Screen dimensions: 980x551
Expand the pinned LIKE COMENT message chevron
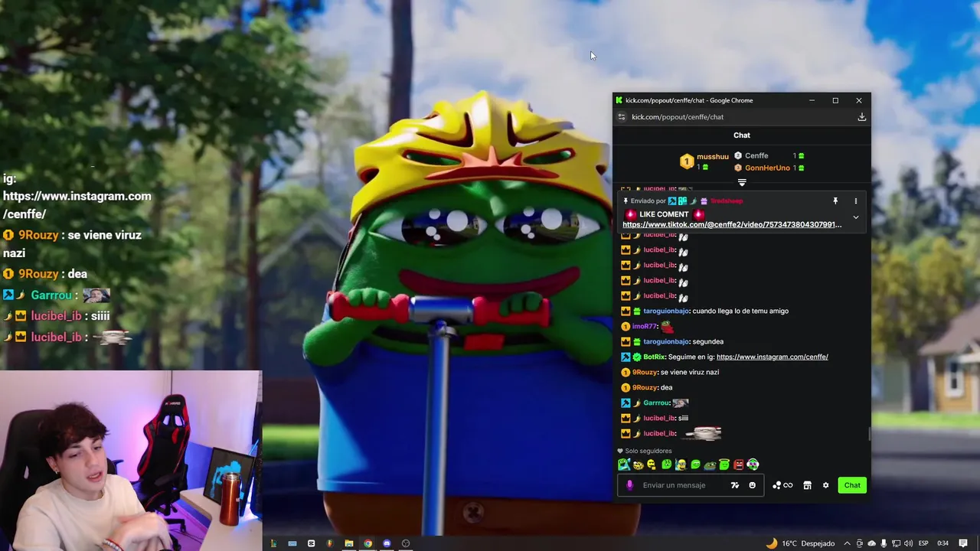[856, 217]
